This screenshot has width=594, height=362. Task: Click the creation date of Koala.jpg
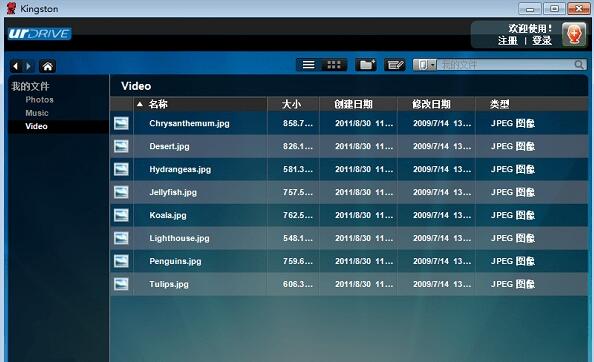pyautogui.click(x=364, y=215)
